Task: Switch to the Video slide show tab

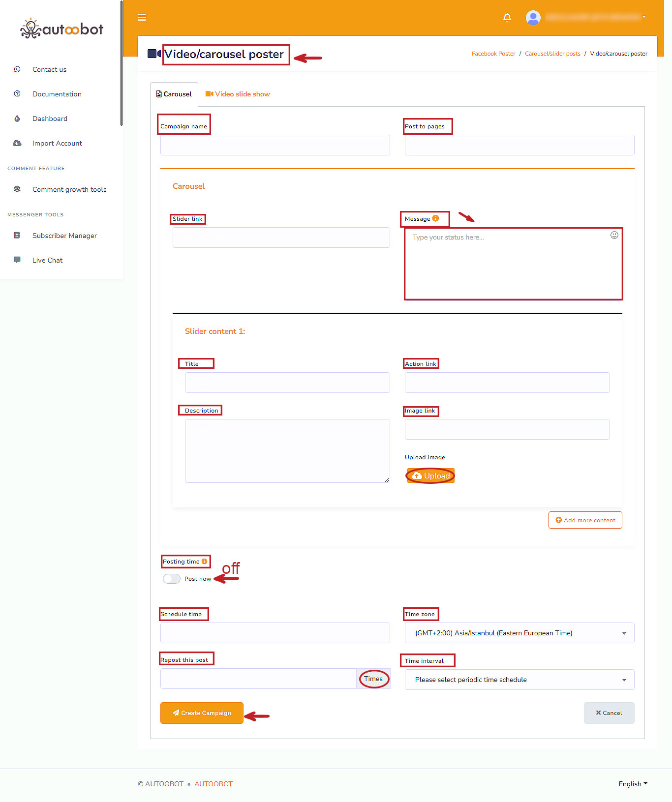Action: 238,94
